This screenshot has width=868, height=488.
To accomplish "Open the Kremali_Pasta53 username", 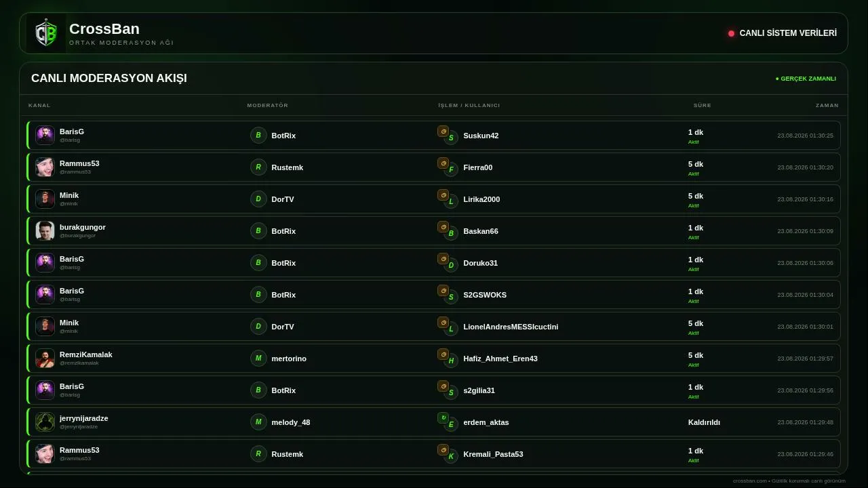I will coord(493,454).
